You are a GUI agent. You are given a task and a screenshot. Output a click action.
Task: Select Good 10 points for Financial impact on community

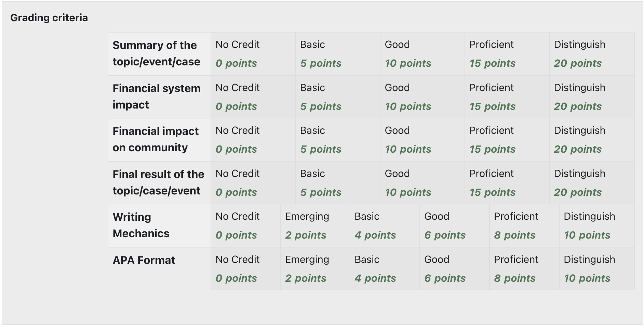[x=422, y=140]
